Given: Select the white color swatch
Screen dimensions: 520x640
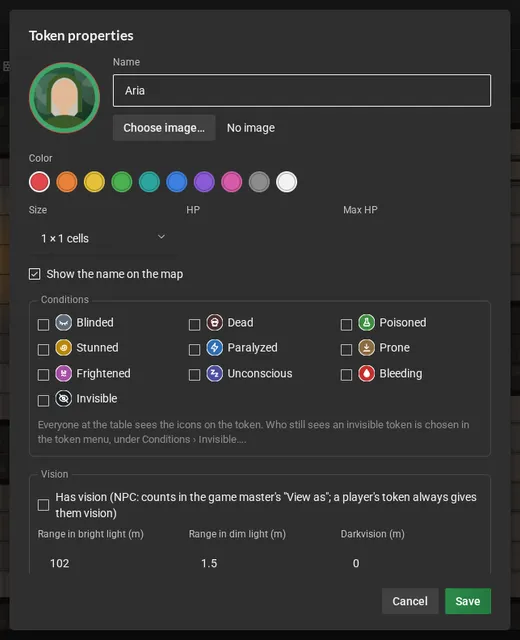Looking at the screenshot, I should click(287, 182).
